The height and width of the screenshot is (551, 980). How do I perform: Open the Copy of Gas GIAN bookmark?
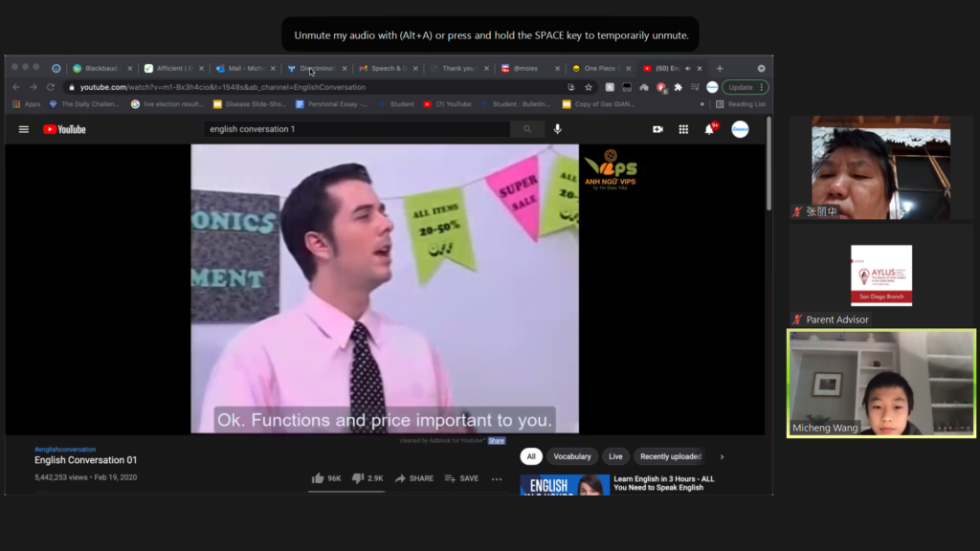point(599,104)
